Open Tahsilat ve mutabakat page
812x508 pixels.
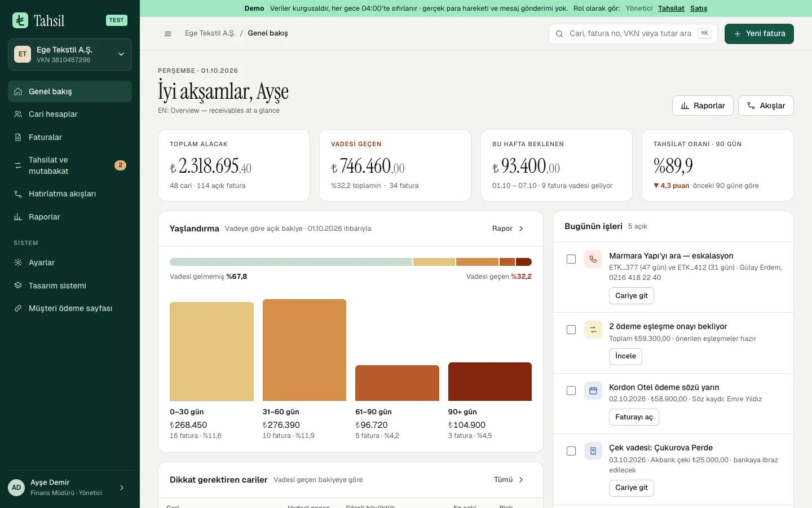pyautogui.click(x=70, y=165)
